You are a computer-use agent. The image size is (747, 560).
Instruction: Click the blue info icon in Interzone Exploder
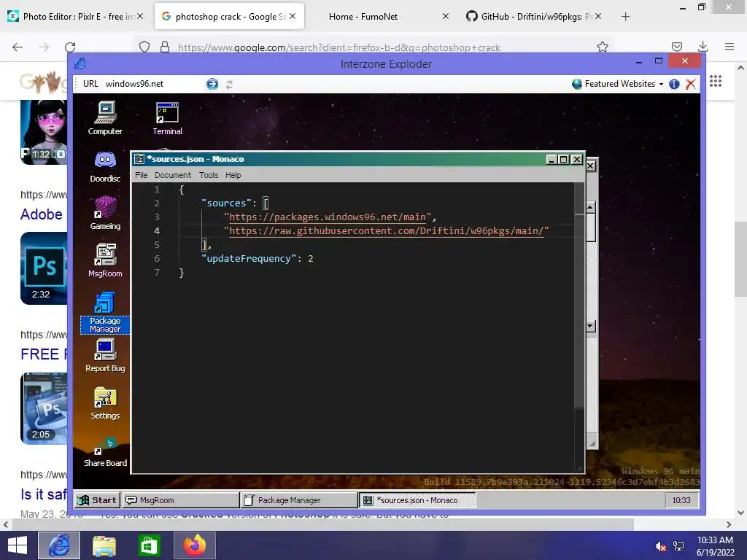point(674,85)
